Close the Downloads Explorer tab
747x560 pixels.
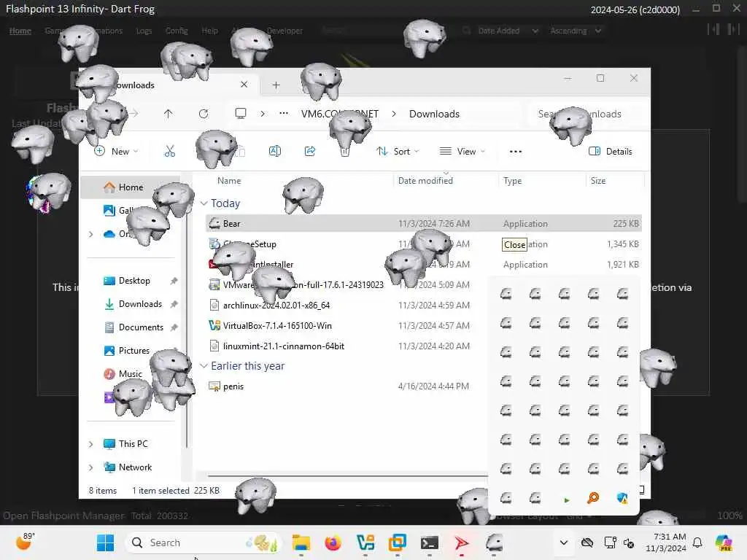(x=244, y=85)
